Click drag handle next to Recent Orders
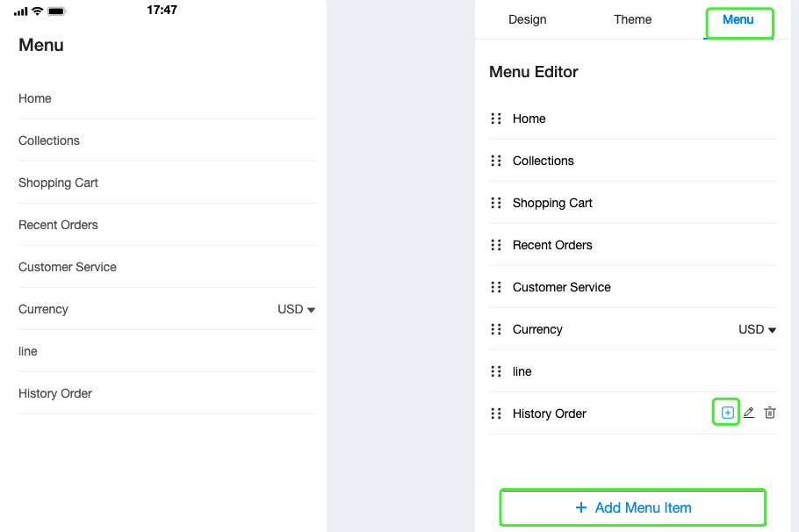This screenshot has width=799, height=532. [x=496, y=245]
